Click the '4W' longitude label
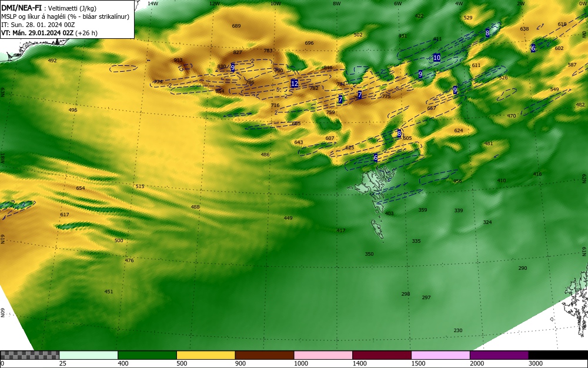 pyautogui.click(x=459, y=4)
